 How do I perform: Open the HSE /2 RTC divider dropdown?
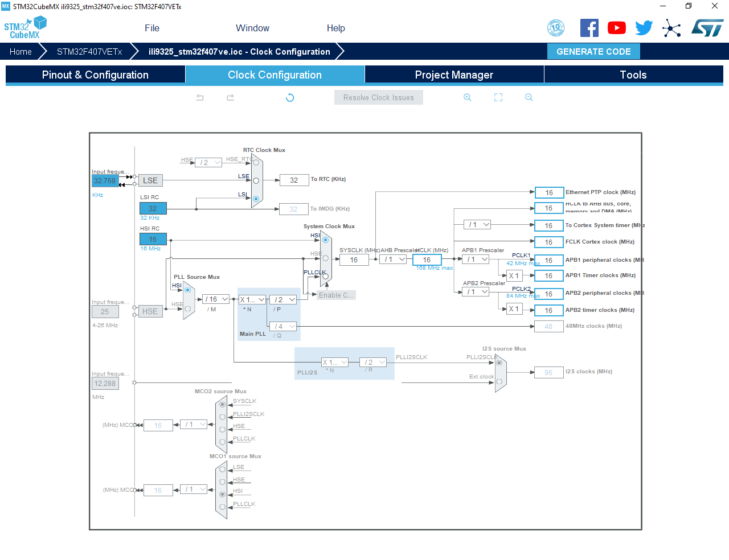(x=208, y=163)
